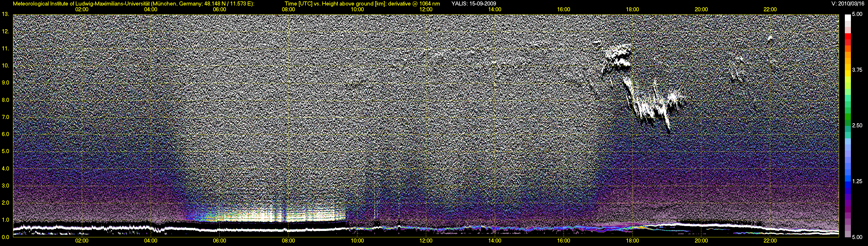Click the 1.25 value on the color scale
868x246 pixels.
[857, 181]
